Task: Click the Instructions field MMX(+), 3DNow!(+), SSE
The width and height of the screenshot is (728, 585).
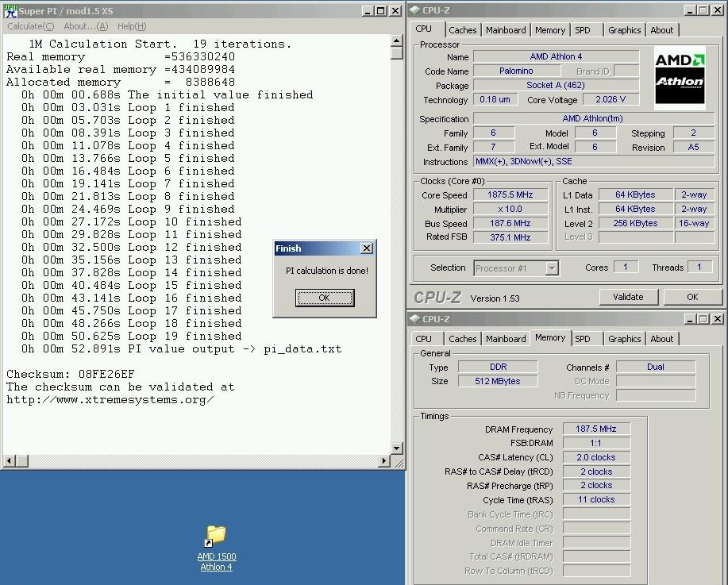Action: 594,162
